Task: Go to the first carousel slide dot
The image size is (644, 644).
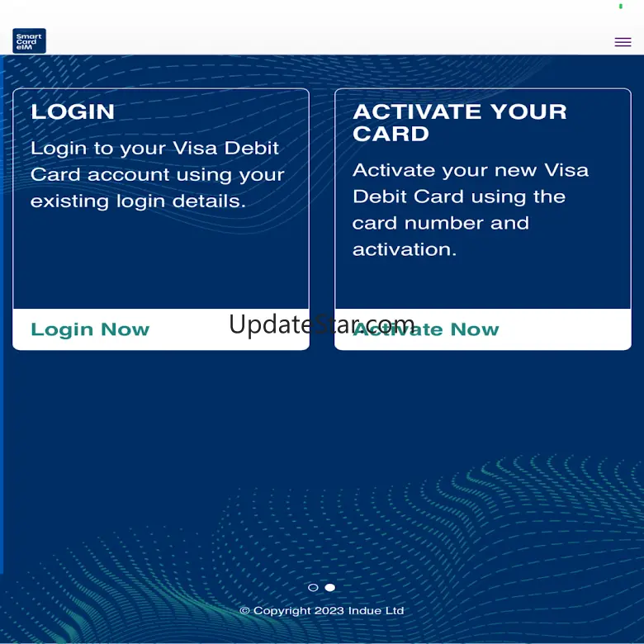Action: click(x=313, y=587)
